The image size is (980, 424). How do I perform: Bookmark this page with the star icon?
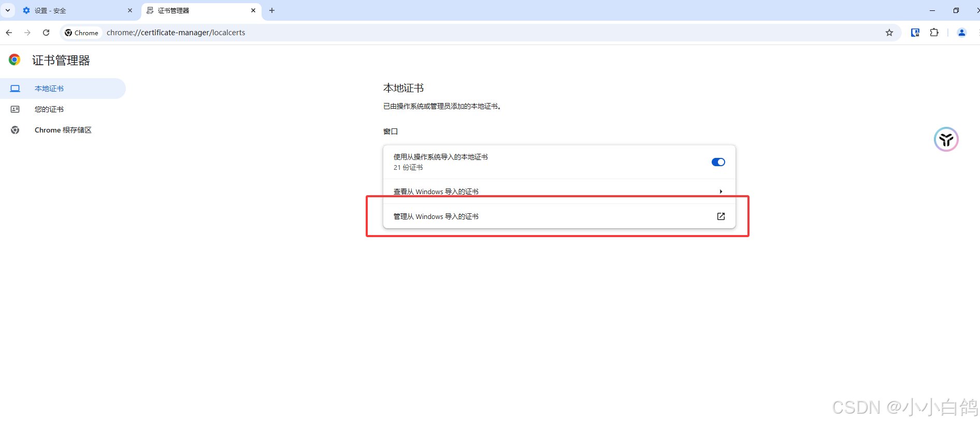(x=889, y=33)
